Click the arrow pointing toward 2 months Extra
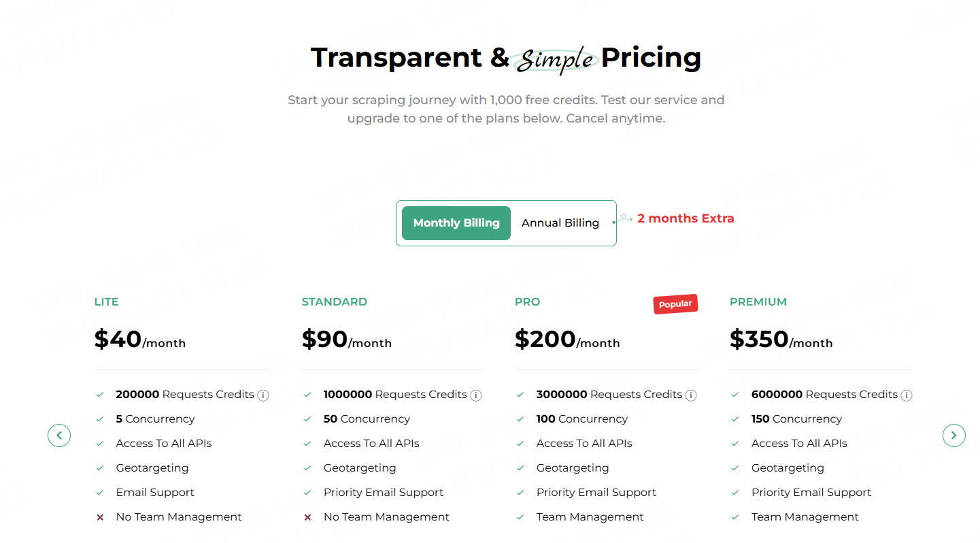 (x=623, y=219)
